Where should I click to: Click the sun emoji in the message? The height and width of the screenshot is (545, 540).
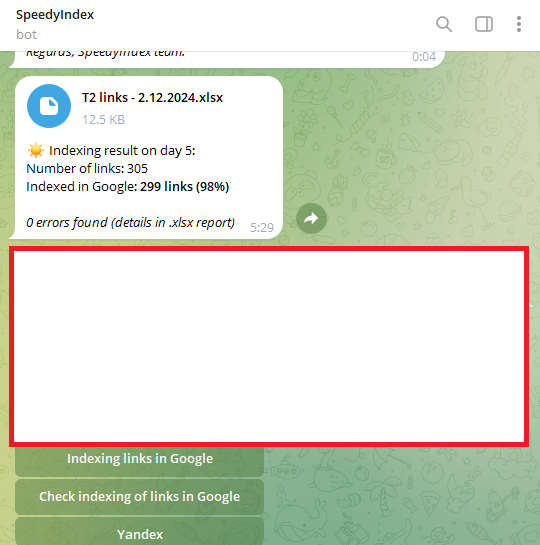click(x=35, y=151)
